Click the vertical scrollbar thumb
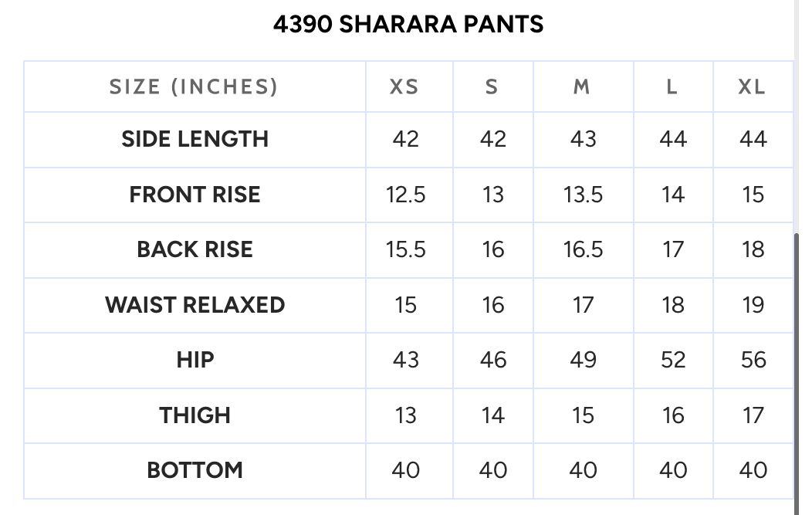 [796, 374]
